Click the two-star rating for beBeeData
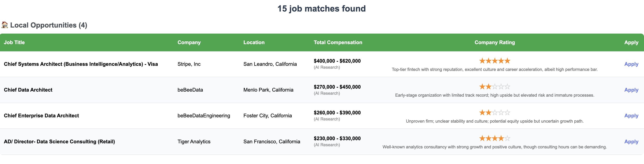The height and width of the screenshot is (164, 644). (x=495, y=87)
